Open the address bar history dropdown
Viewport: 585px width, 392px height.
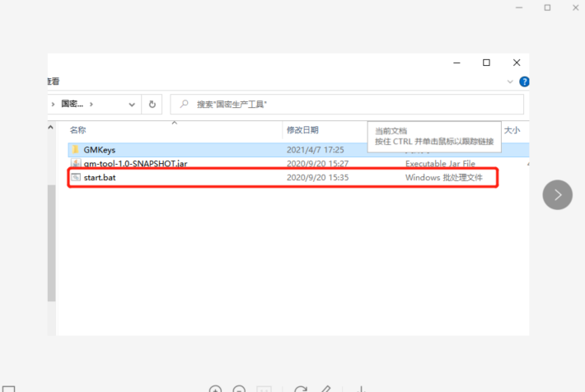[132, 105]
